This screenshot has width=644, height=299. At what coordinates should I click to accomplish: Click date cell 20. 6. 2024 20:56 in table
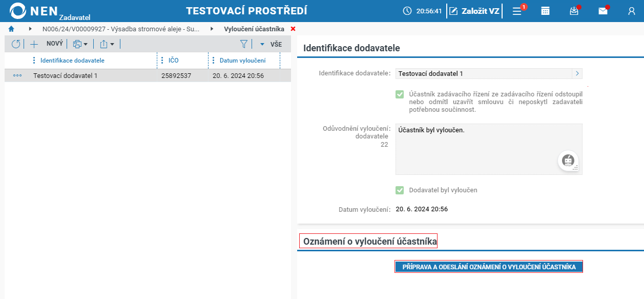click(x=238, y=76)
